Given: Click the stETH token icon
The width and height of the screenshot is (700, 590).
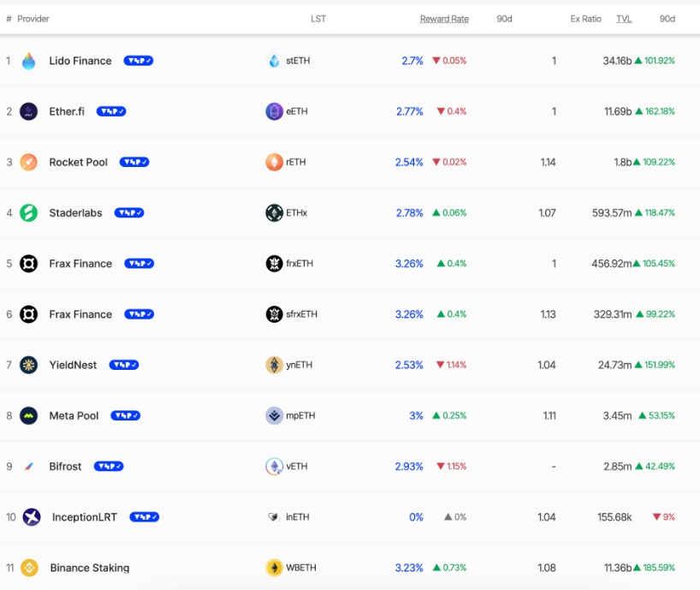Looking at the screenshot, I should tap(274, 61).
